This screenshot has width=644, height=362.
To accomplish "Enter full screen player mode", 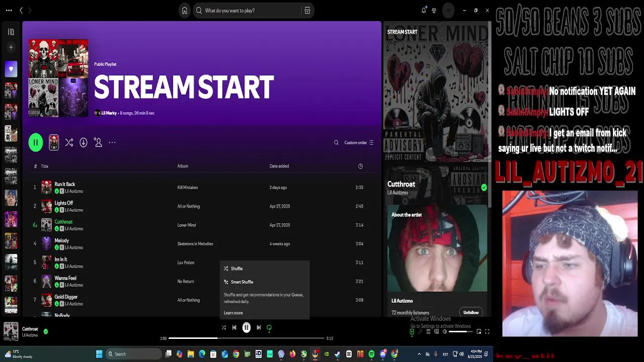I will tap(487, 332).
